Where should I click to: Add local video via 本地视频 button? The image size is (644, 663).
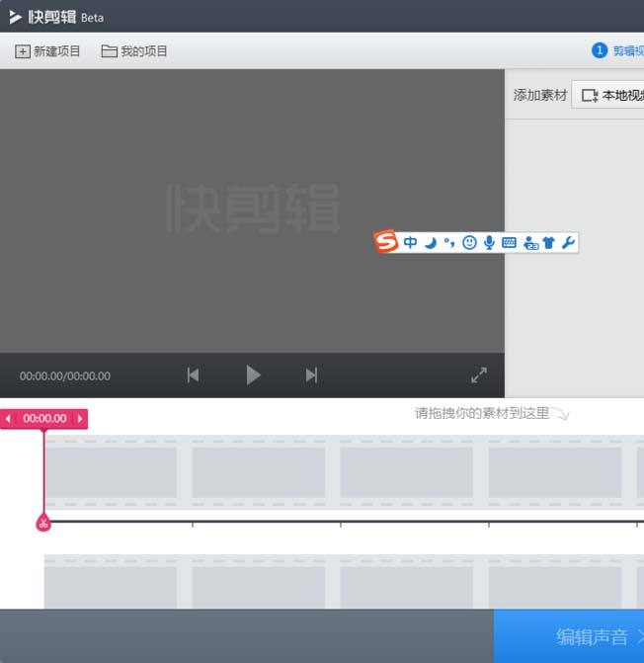[x=608, y=95]
